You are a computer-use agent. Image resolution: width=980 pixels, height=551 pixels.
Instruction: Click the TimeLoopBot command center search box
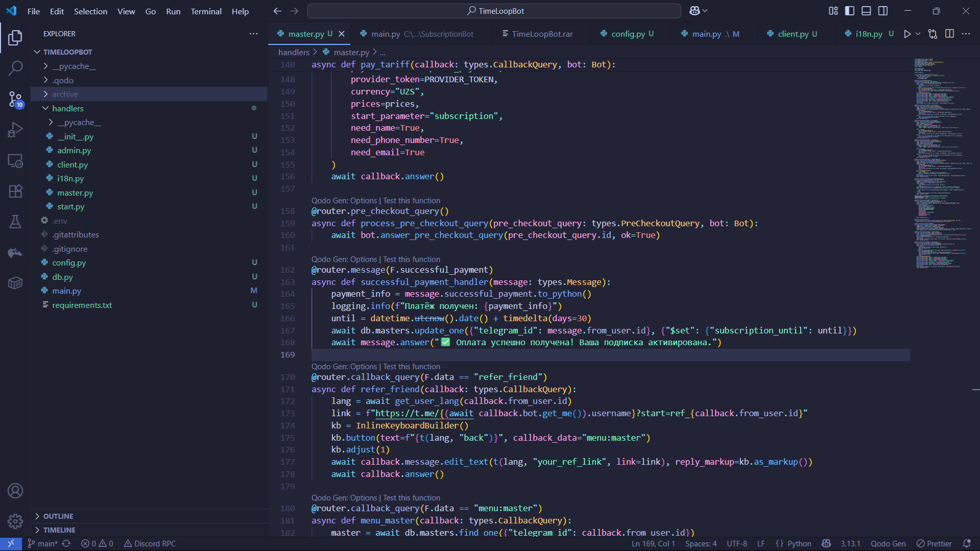click(494, 11)
